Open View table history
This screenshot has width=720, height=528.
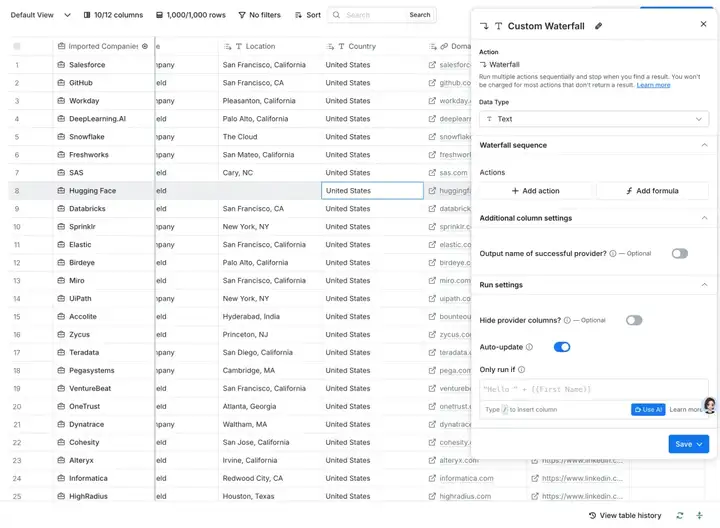click(x=625, y=516)
